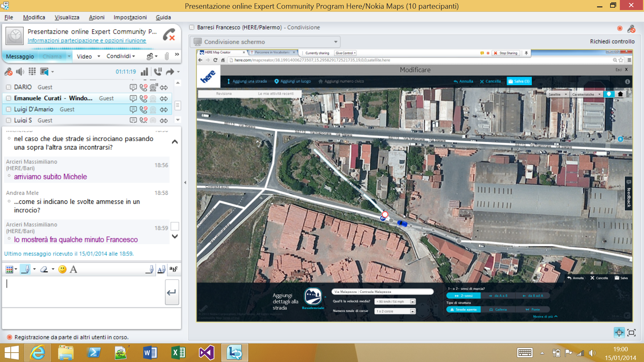This screenshot has width=644, height=362.
Task: Check the Luigi S participant checkbox
Action: pyautogui.click(x=9, y=120)
